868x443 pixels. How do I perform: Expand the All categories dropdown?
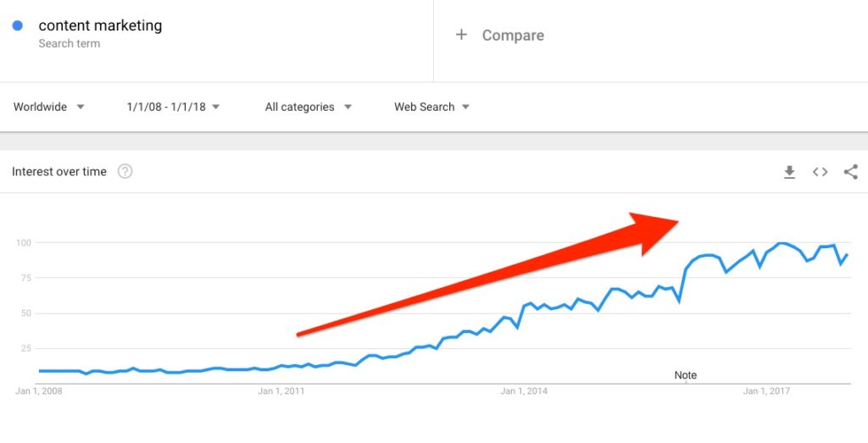tap(309, 107)
